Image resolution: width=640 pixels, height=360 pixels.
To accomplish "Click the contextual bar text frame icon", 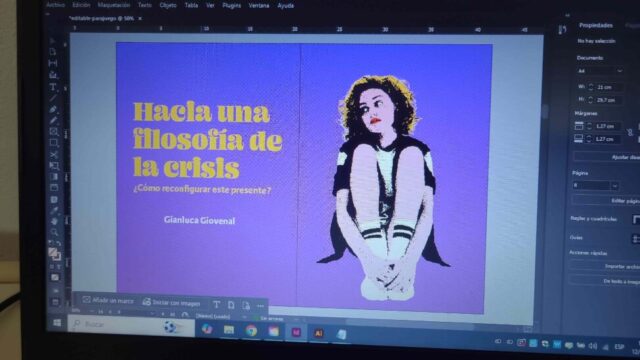I will point(216,304).
